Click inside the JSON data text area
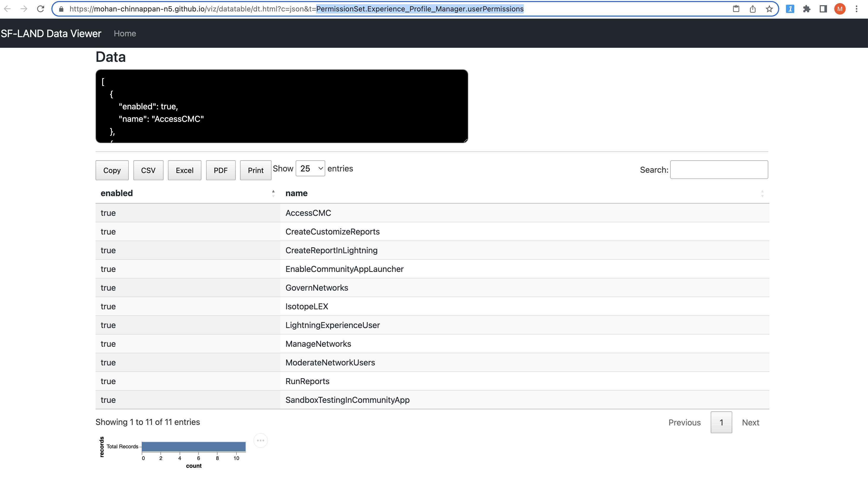This screenshot has height=494, width=868. [x=281, y=106]
